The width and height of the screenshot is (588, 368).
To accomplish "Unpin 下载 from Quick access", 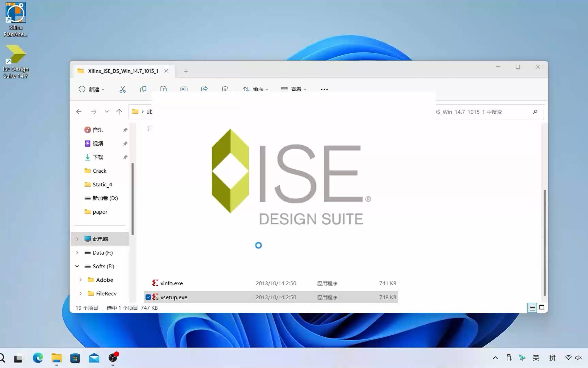I will 125,157.
